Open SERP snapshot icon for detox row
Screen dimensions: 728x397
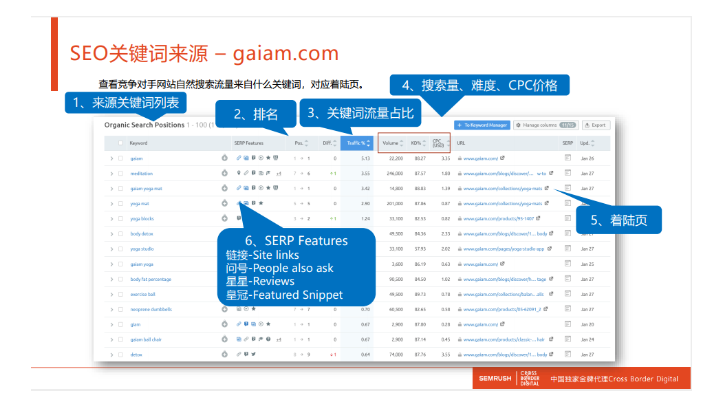(x=567, y=354)
